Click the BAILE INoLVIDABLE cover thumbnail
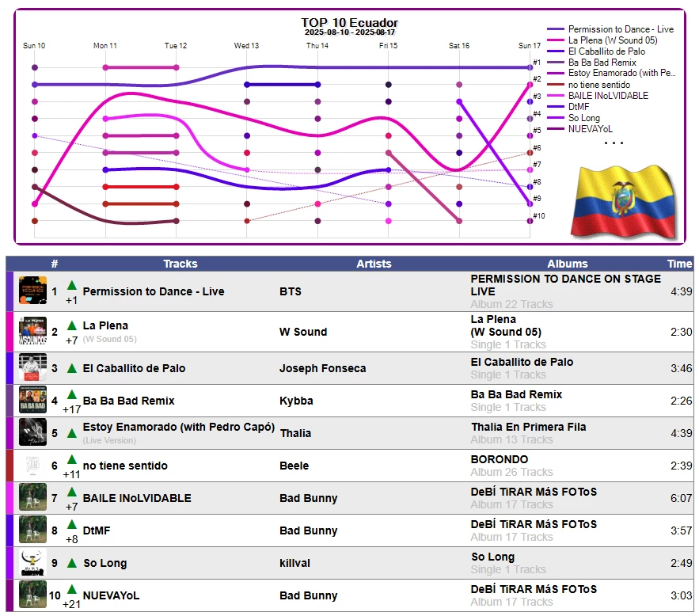The image size is (699, 616). click(x=32, y=497)
